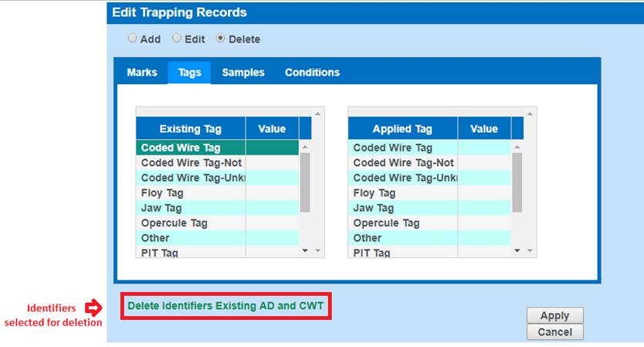Click the Applied Tag Value column header
Screen dimensions: 644x347
click(x=484, y=129)
